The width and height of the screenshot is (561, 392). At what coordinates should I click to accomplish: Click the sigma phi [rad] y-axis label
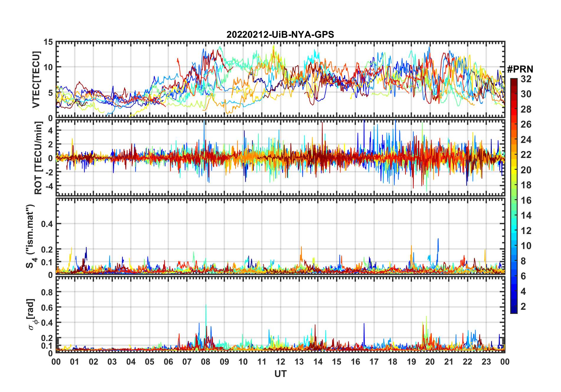pos(32,314)
